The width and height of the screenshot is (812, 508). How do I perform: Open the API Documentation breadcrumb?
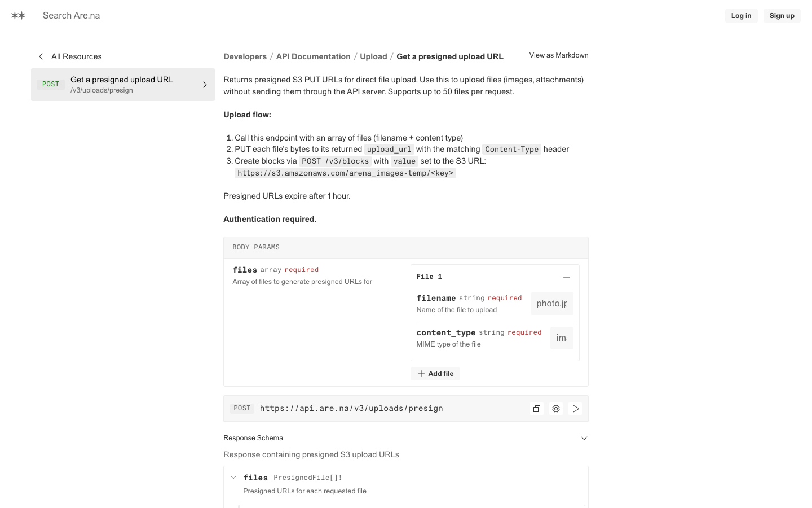pyautogui.click(x=314, y=56)
